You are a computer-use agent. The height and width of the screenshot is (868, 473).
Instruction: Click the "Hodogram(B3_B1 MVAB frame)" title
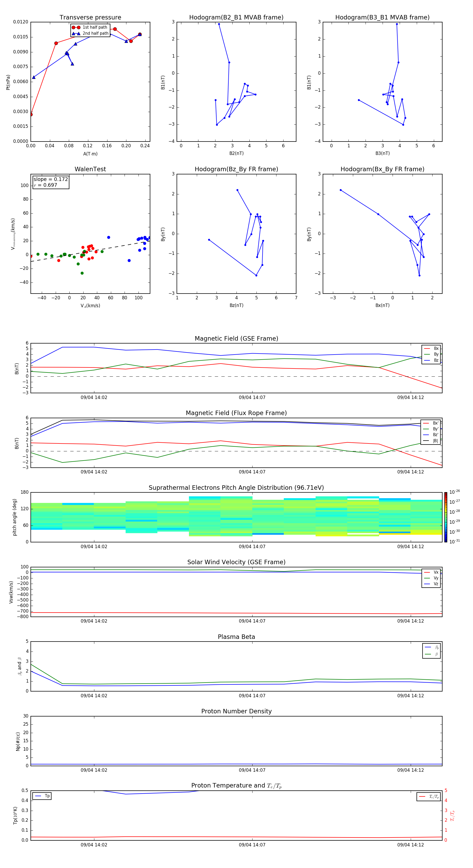(x=382, y=18)
